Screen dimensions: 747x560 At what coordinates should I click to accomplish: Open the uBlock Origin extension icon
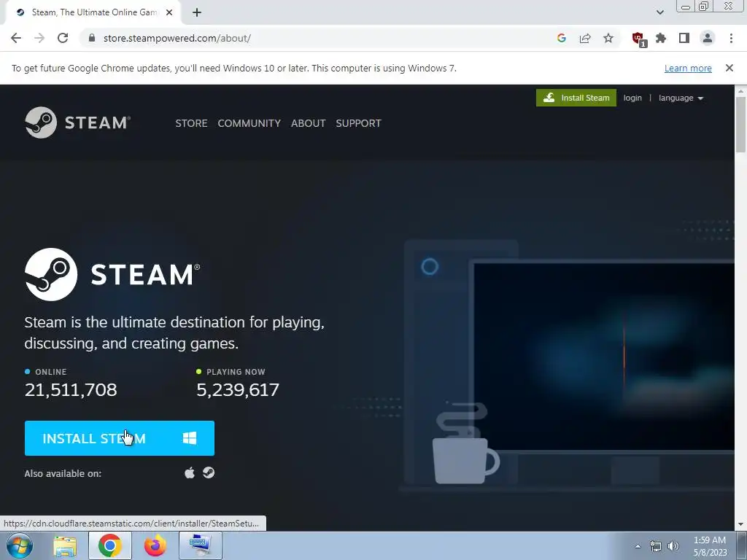(638, 39)
